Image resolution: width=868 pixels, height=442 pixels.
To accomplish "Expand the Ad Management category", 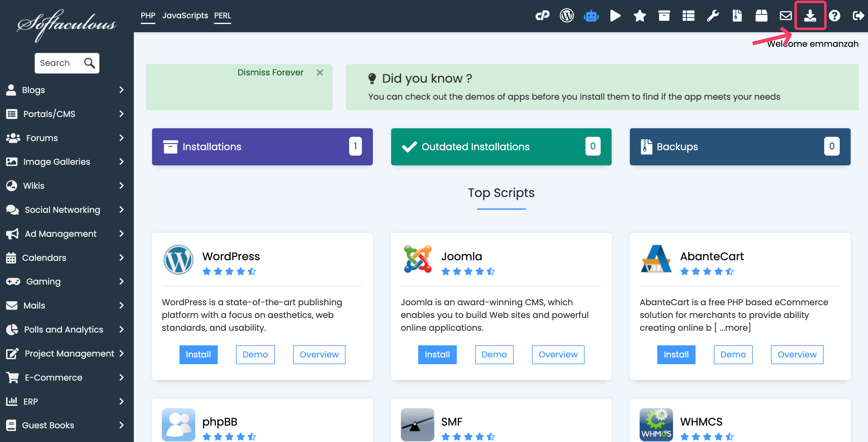I will (67, 233).
